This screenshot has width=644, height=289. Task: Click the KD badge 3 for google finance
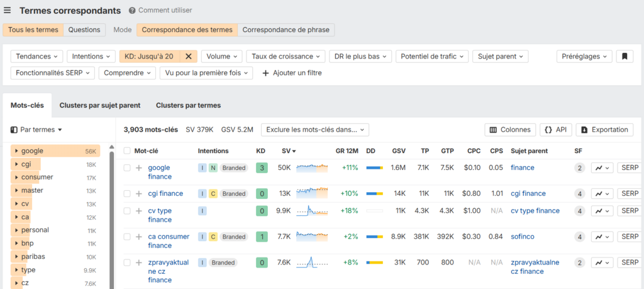[x=261, y=167]
